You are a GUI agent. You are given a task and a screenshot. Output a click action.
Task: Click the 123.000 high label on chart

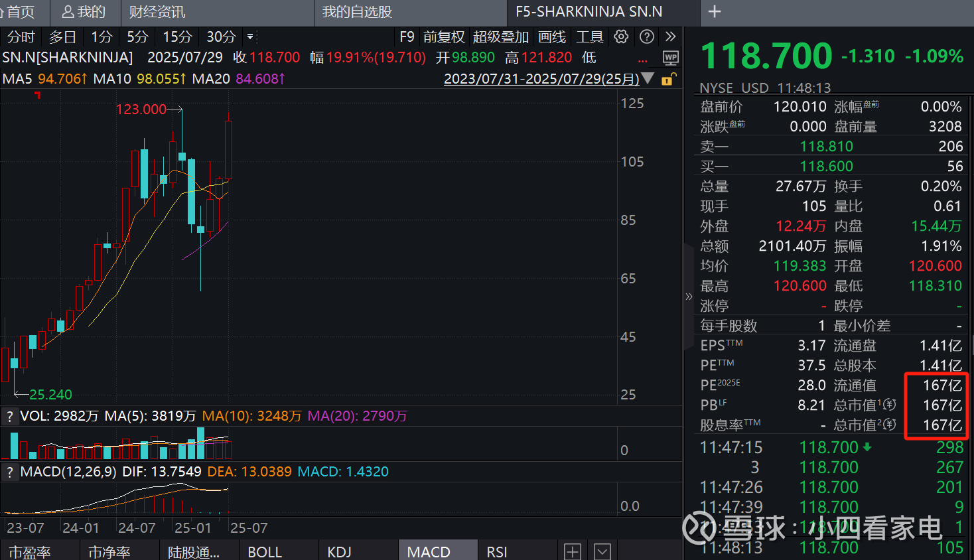tap(141, 109)
